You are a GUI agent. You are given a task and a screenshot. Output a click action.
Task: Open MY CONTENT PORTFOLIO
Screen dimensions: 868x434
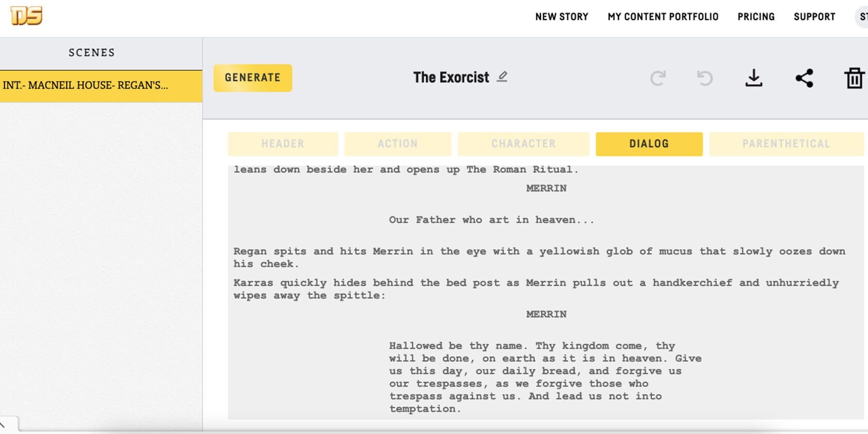pos(663,17)
